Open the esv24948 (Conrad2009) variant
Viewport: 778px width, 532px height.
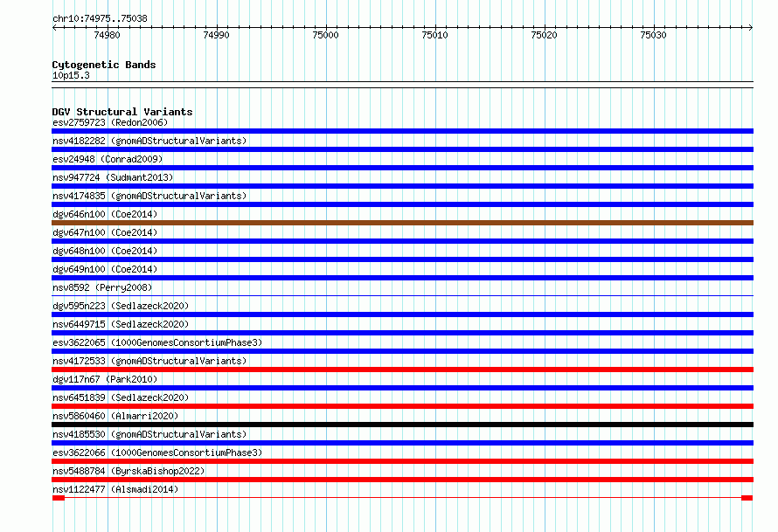pyautogui.click(x=108, y=159)
